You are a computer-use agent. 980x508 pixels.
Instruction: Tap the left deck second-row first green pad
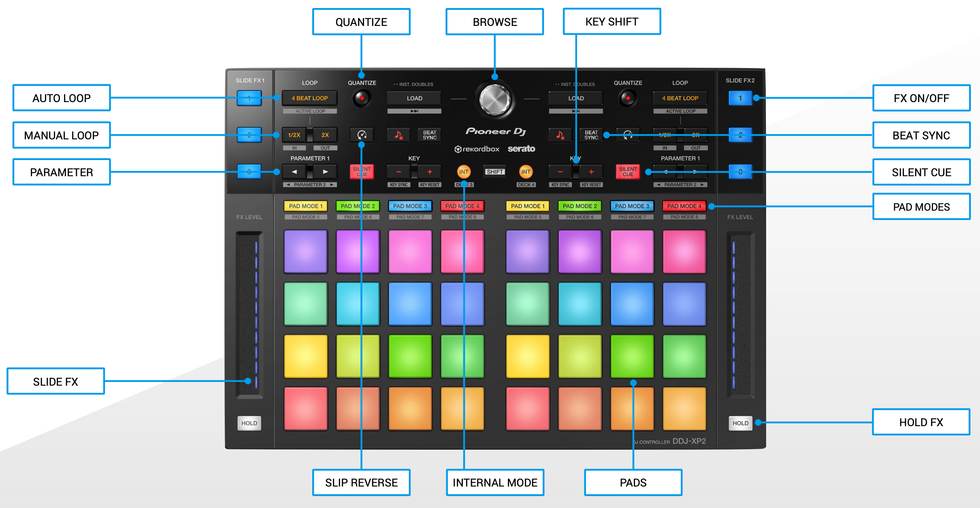[x=306, y=304]
